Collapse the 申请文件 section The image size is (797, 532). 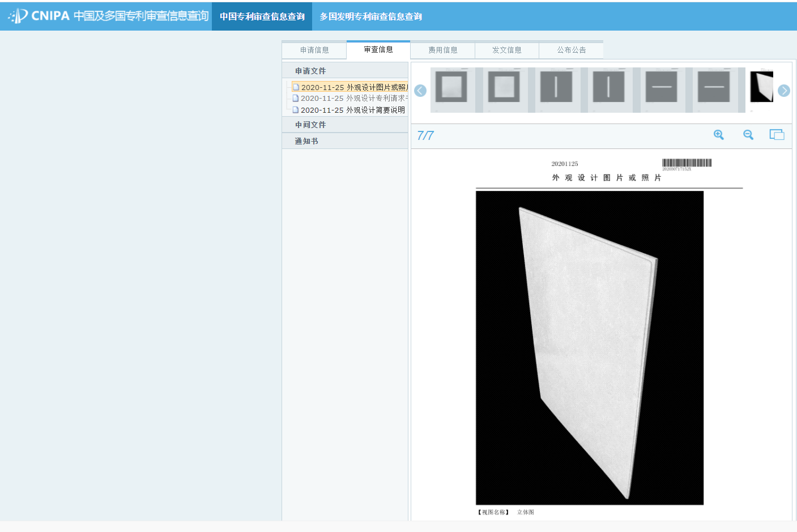pyautogui.click(x=310, y=71)
